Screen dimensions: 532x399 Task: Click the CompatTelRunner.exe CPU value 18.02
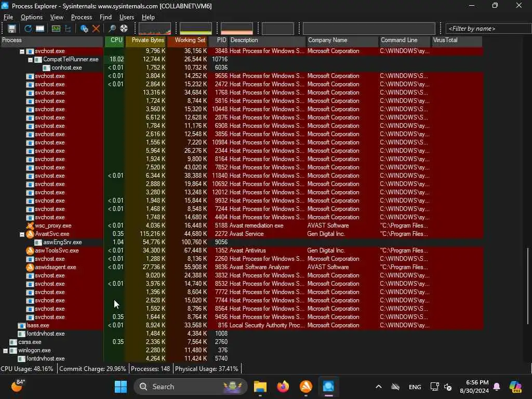click(x=116, y=59)
